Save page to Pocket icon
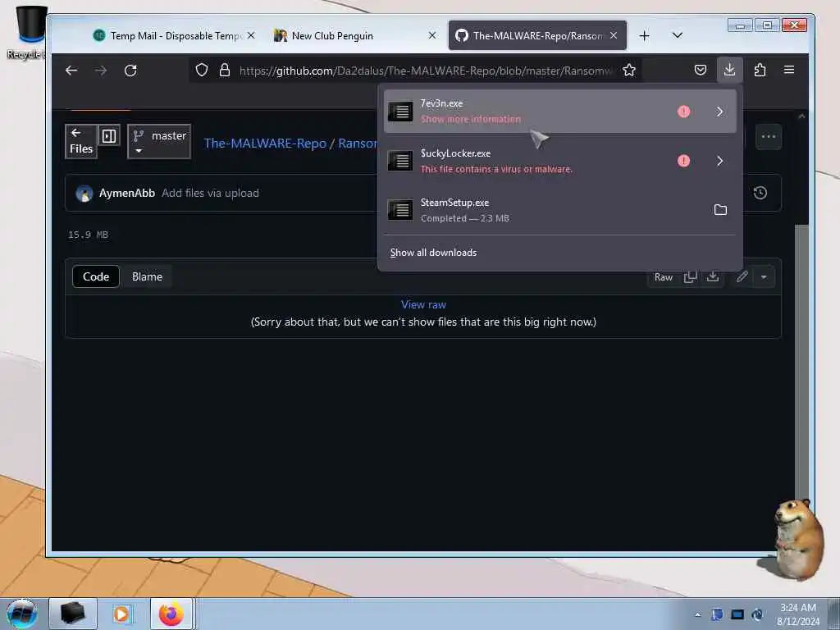The width and height of the screenshot is (840, 630). point(701,70)
